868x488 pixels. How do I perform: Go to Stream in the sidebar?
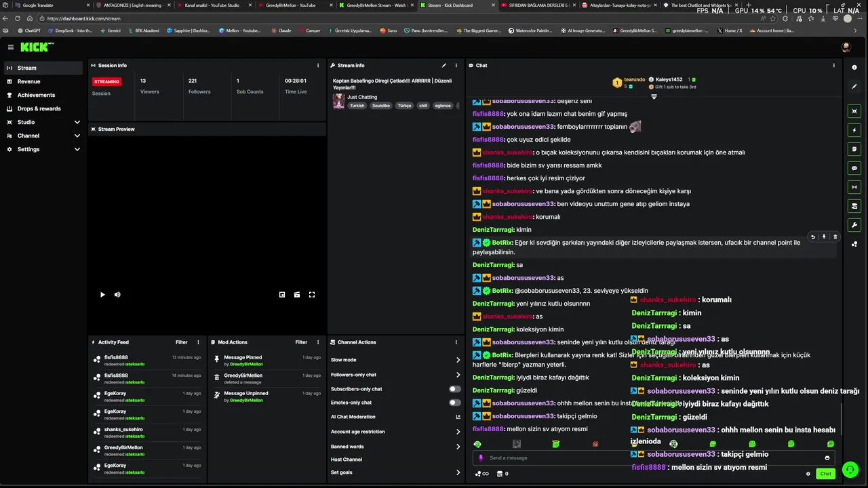pos(43,68)
